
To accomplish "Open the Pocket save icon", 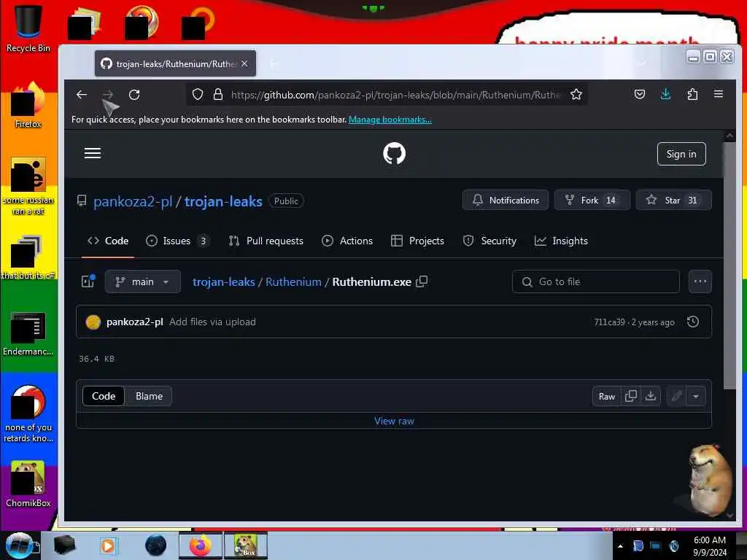I will (x=639, y=94).
